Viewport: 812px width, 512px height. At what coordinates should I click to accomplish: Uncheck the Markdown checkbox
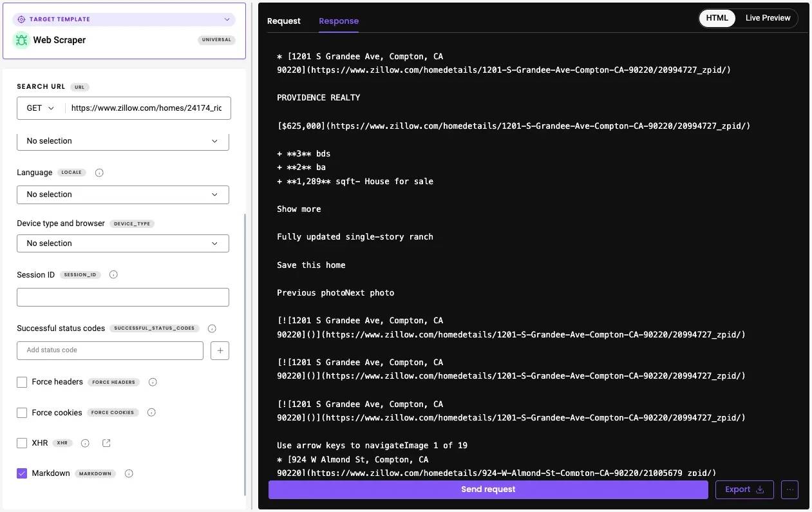tap(22, 473)
